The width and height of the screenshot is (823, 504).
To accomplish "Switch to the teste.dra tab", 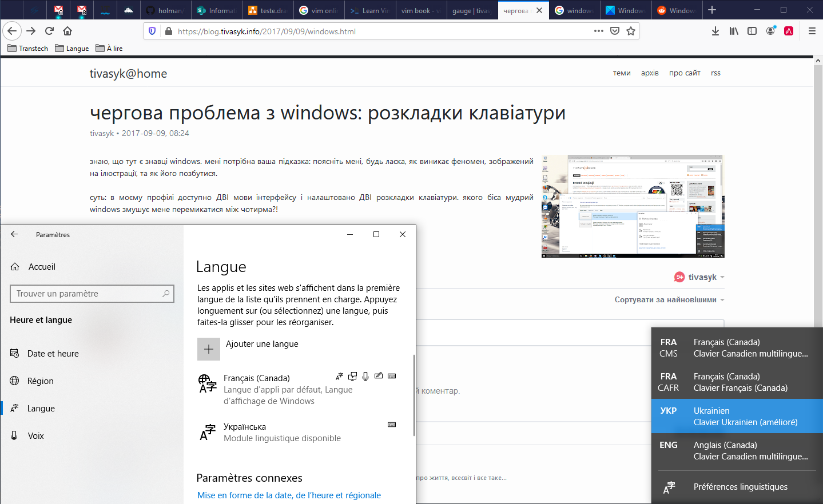I will (x=267, y=10).
